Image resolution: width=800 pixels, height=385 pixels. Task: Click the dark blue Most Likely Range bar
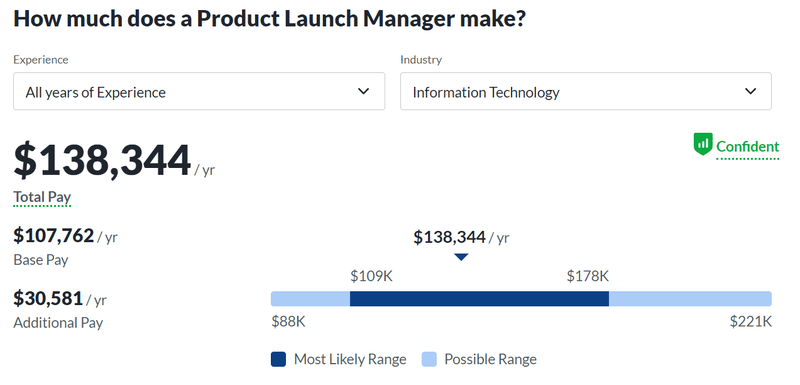(x=479, y=299)
